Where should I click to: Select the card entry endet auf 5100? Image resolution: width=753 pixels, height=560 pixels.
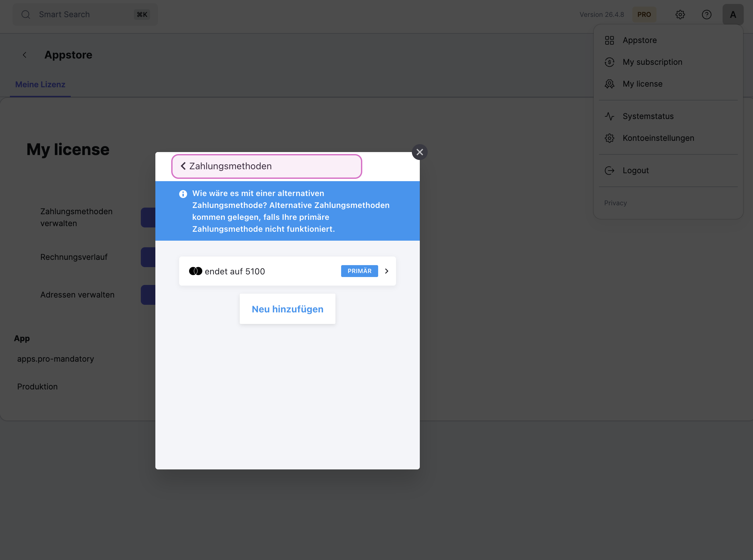tap(287, 271)
